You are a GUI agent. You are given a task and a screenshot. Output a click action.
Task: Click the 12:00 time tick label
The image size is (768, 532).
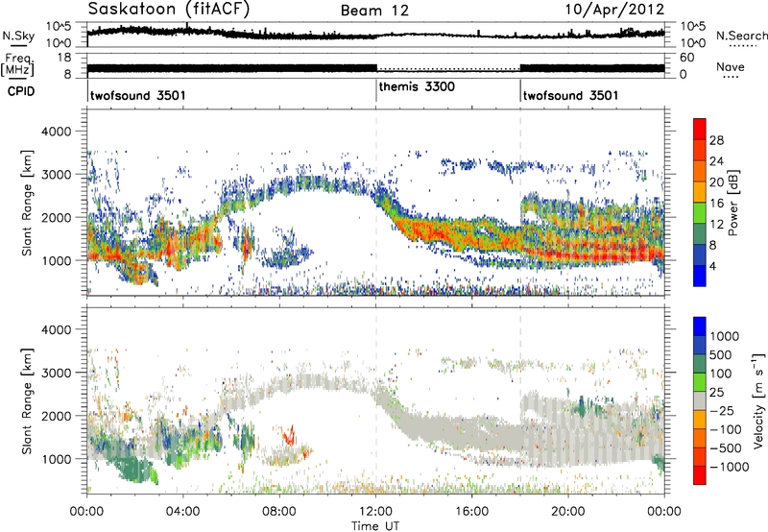click(375, 512)
